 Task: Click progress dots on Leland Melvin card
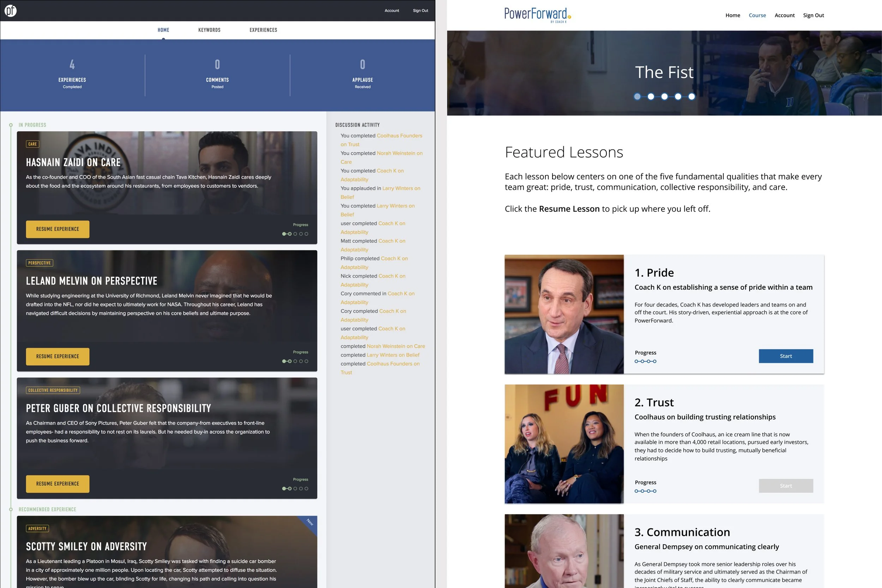pos(295,361)
